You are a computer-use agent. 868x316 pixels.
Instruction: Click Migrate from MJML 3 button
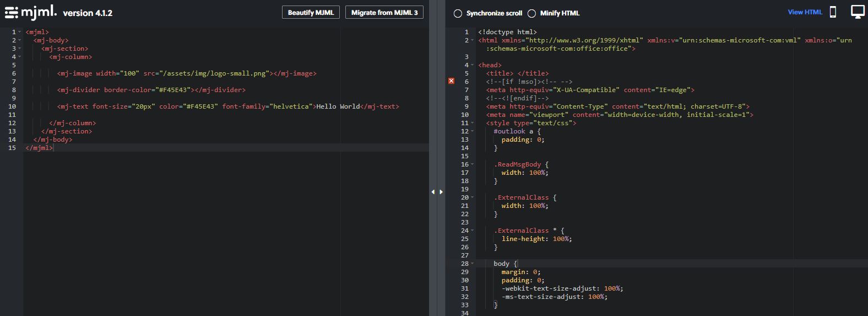[x=384, y=12]
